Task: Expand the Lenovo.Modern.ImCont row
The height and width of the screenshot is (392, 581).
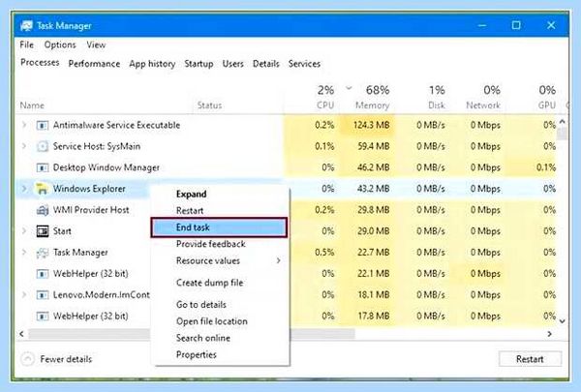Action: pyautogui.click(x=24, y=294)
